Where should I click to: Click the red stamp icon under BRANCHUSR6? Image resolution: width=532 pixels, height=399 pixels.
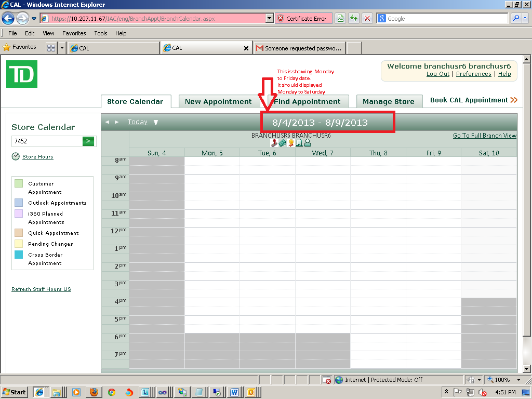tap(274, 143)
